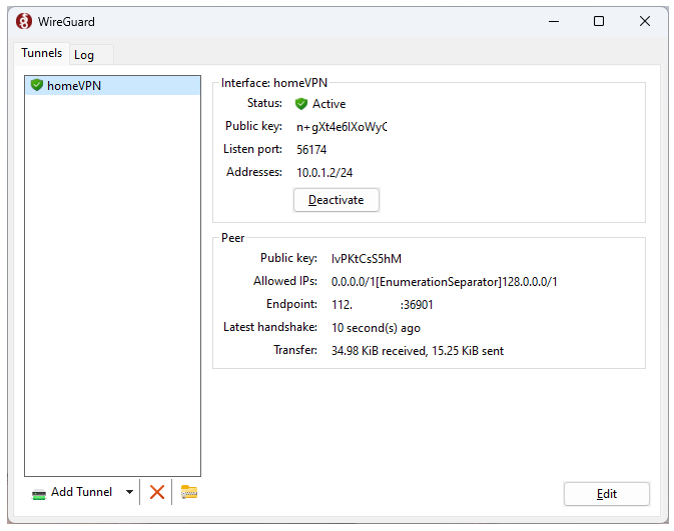Close the WireGuard window
The image size is (674, 531).
point(645,21)
